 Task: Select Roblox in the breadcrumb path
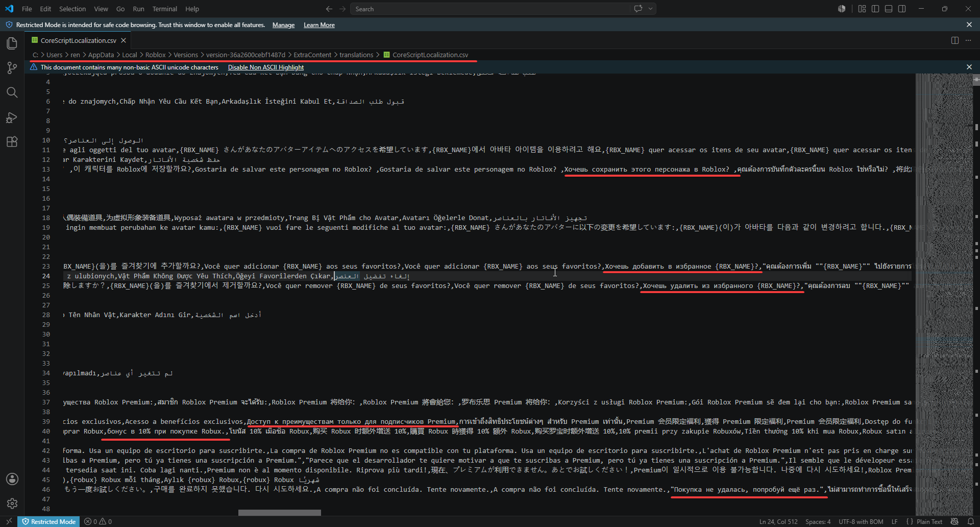155,55
